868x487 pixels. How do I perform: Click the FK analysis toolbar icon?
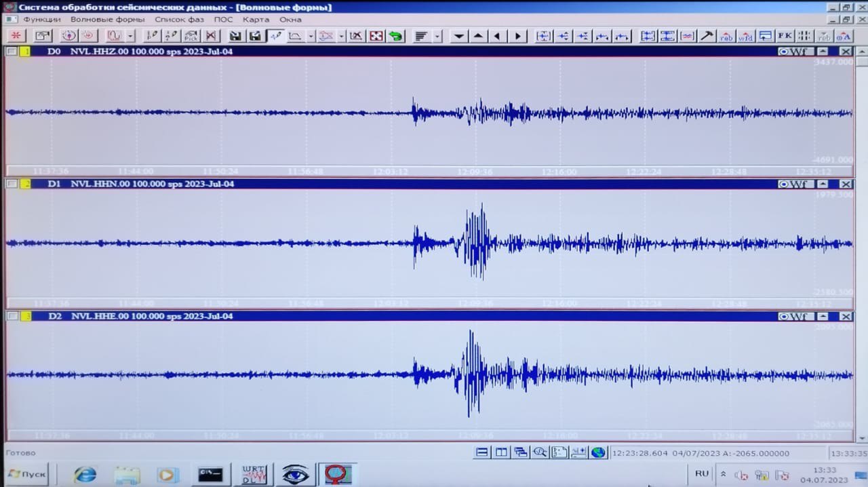[785, 36]
